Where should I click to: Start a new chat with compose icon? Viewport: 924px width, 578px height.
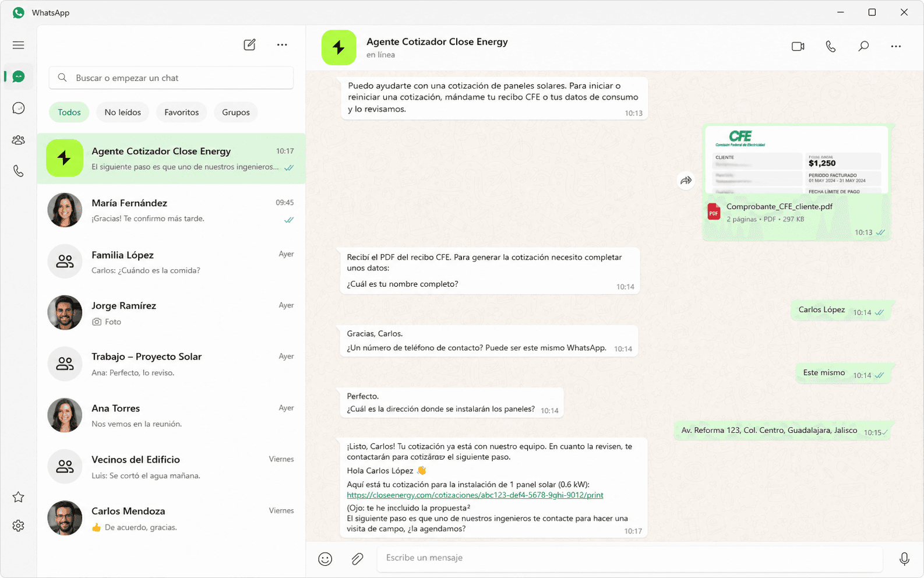pyautogui.click(x=249, y=45)
